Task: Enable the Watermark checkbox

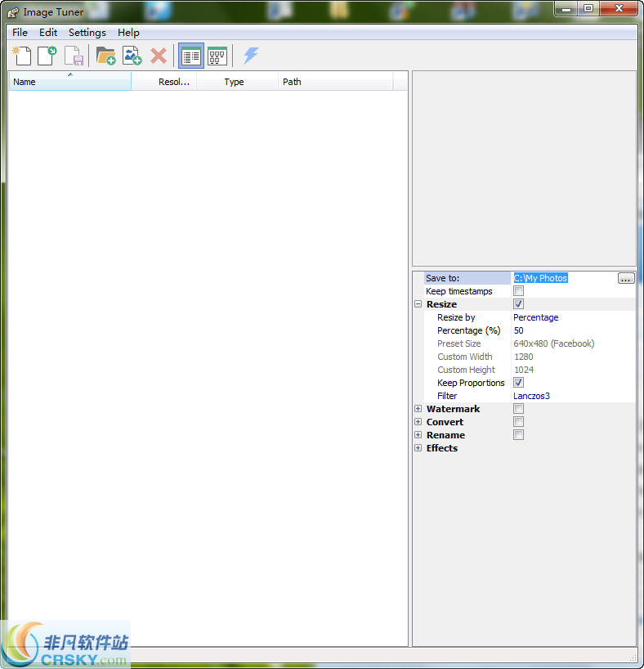Action: pyautogui.click(x=518, y=409)
